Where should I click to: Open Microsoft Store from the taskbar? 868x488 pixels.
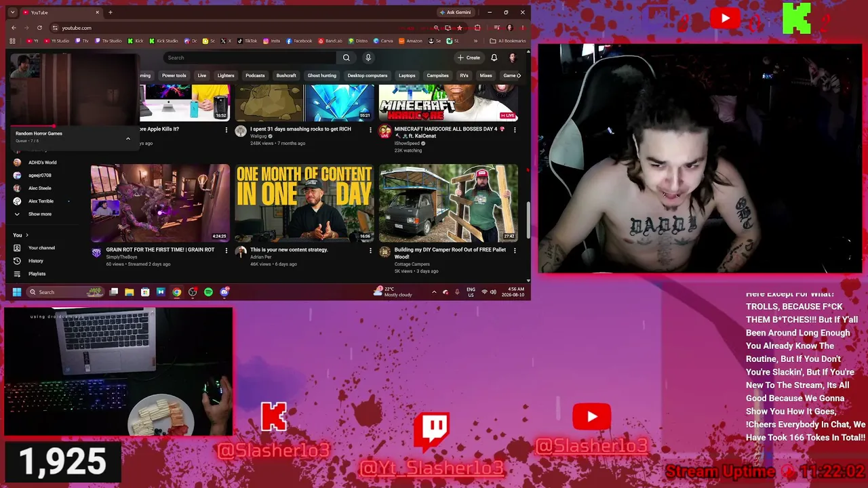pyautogui.click(x=145, y=292)
